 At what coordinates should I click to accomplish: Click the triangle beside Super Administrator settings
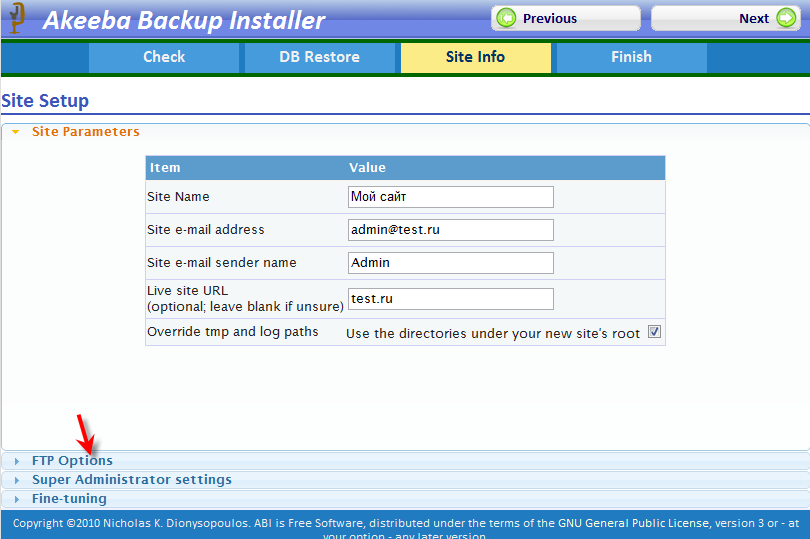[17, 480]
